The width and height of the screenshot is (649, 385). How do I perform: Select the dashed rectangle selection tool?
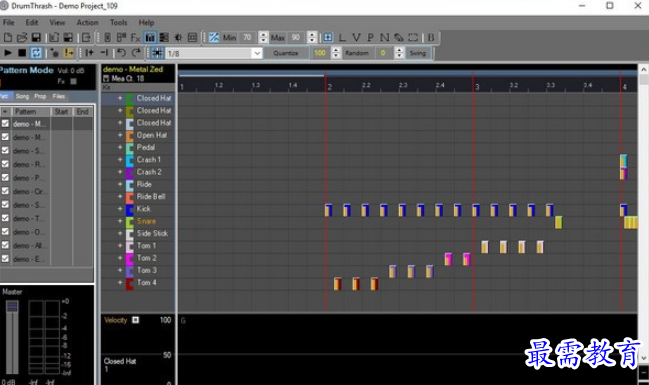point(413,38)
